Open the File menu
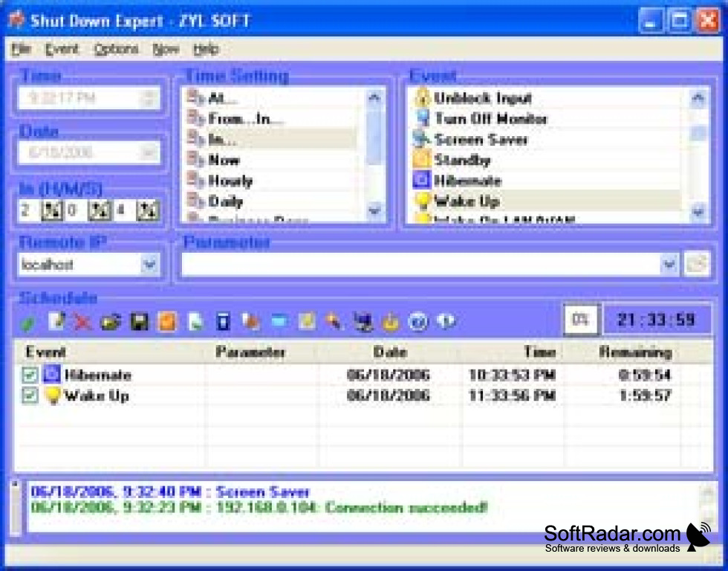This screenshot has width=728, height=571. pos(22,49)
